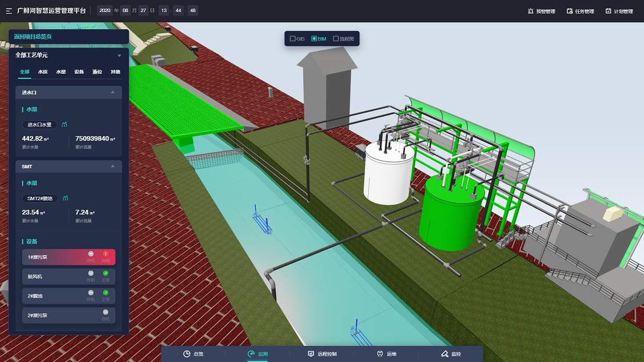Screen dimensions: 644x362
Task: Switch to the 远程控制 bottom tab
Action: coord(323,354)
